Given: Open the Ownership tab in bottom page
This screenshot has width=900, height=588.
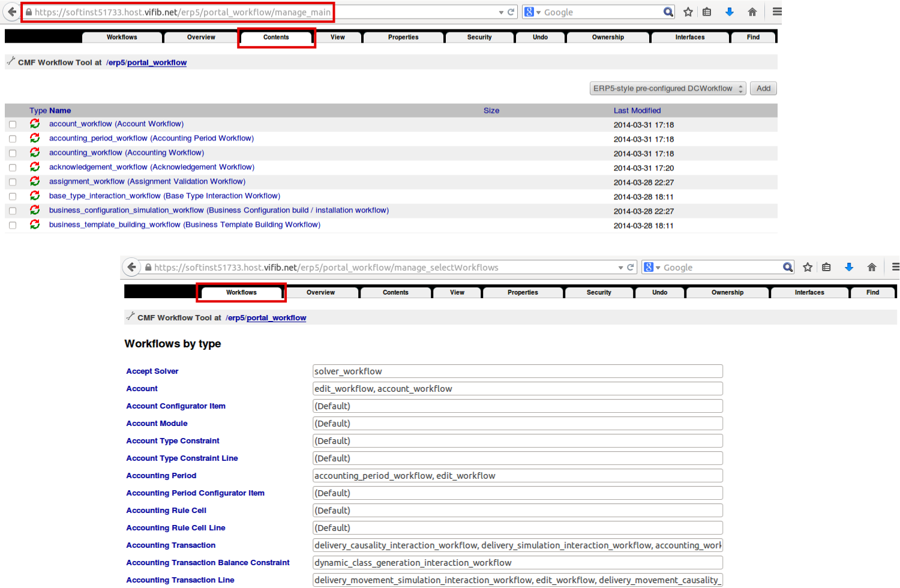Looking at the screenshot, I should click(x=727, y=293).
